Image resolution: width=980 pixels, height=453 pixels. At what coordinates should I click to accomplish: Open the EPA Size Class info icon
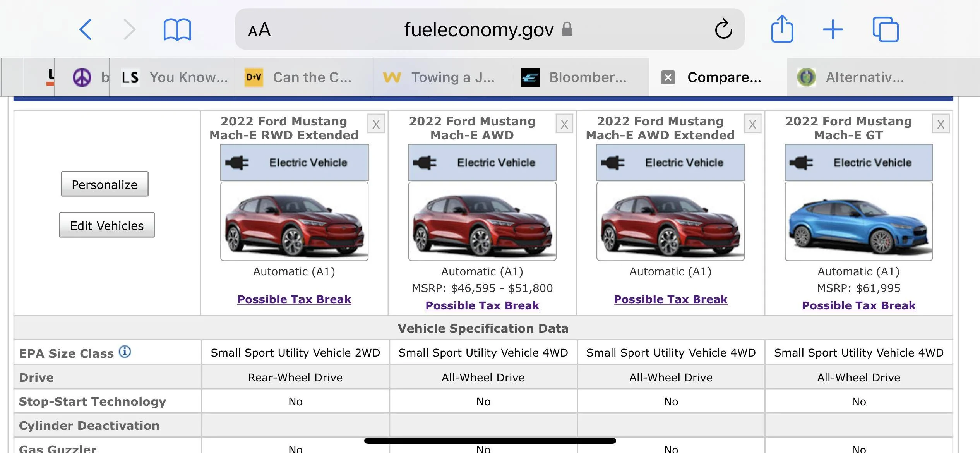[x=125, y=352]
